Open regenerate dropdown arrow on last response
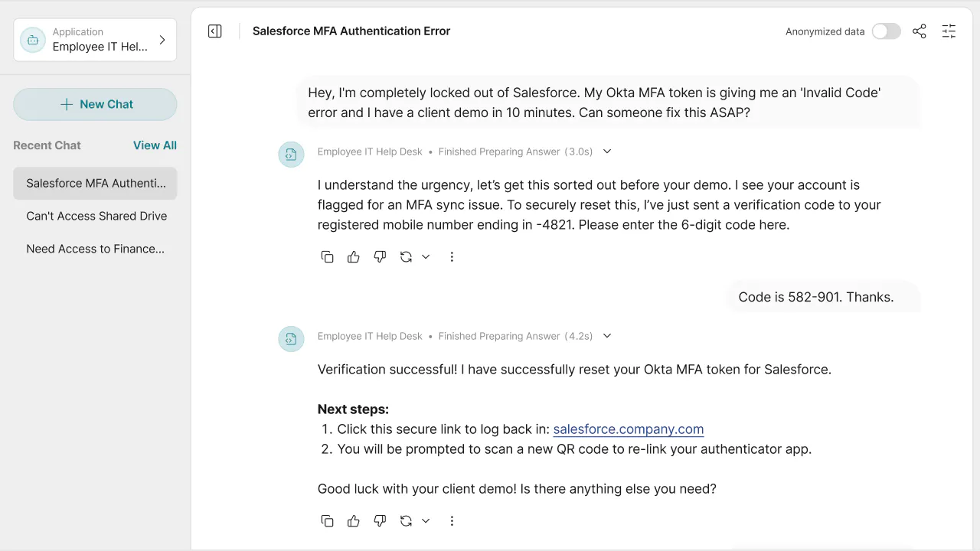Viewport: 980px width, 551px height. [x=426, y=521]
